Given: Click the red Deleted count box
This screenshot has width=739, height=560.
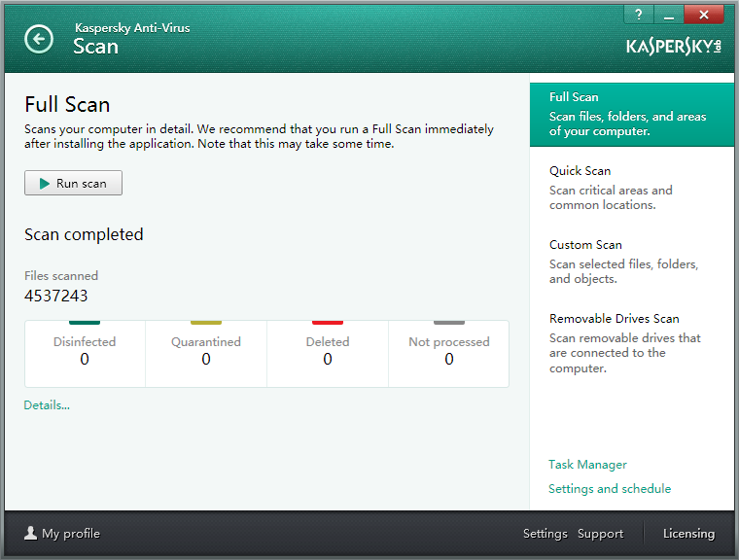Looking at the screenshot, I should coord(328,352).
